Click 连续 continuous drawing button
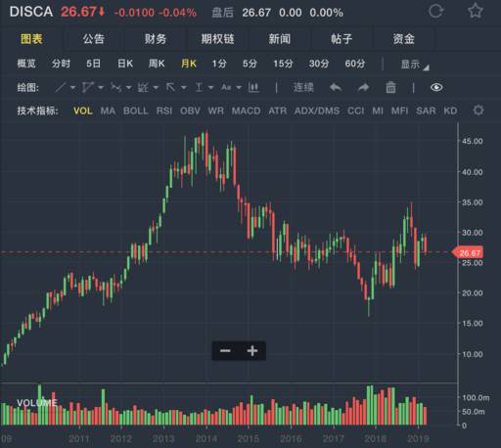 pos(303,87)
